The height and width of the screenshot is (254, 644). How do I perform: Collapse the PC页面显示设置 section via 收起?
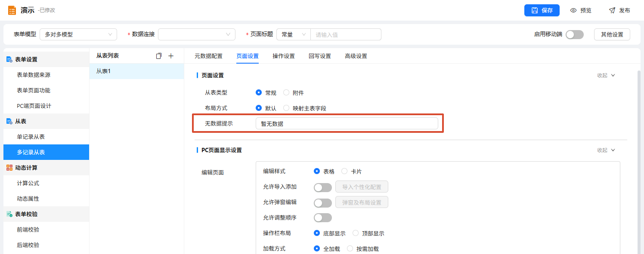(x=606, y=150)
